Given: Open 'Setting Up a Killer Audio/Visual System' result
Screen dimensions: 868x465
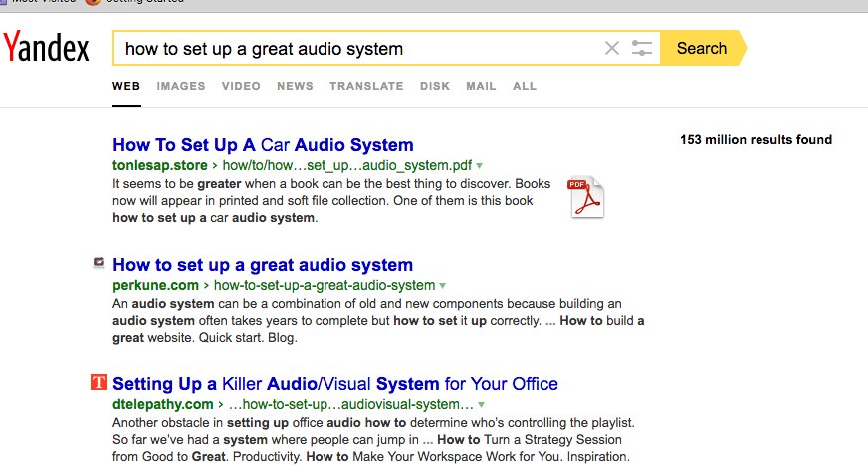Looking at the screenshot, I should (335, 384).
